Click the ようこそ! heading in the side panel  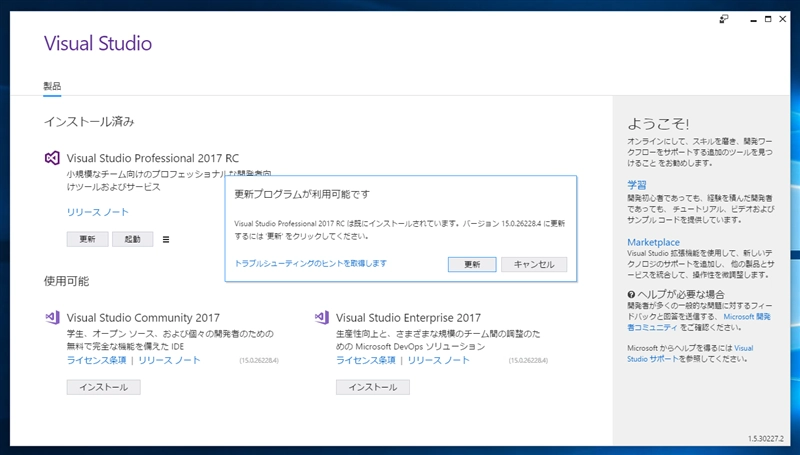pos(658,124)
